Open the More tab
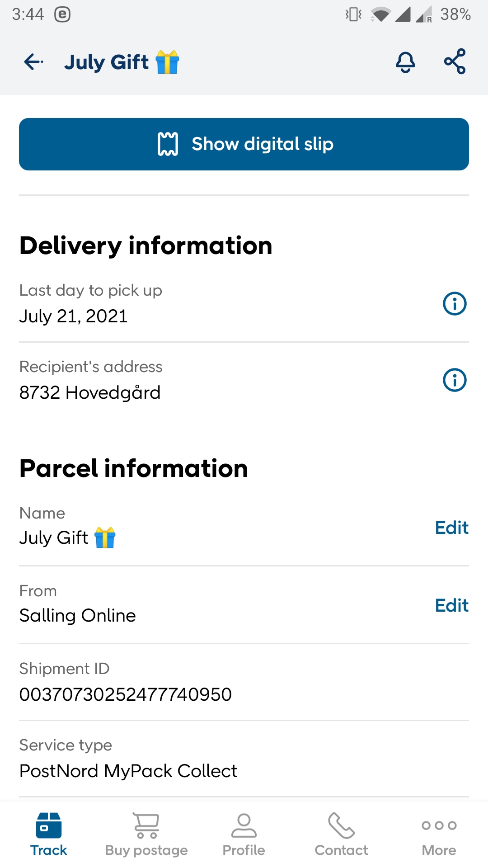488x868 pixels. [439, 835]
